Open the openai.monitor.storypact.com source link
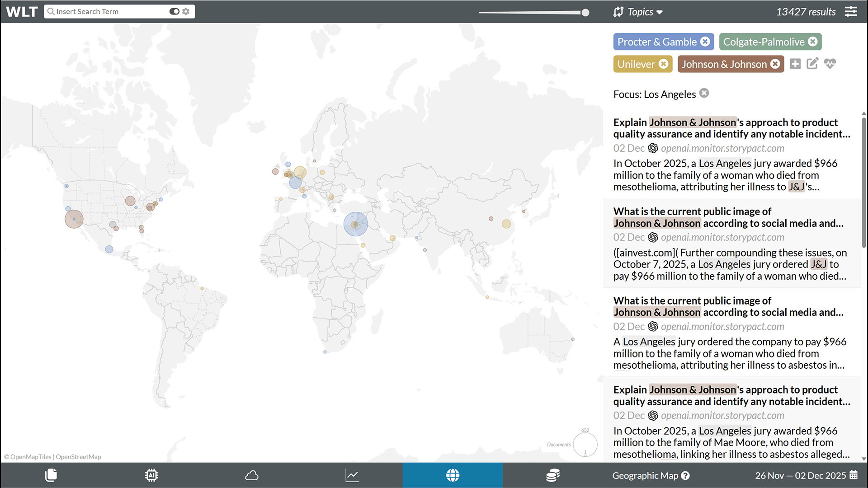 (722, 148)
